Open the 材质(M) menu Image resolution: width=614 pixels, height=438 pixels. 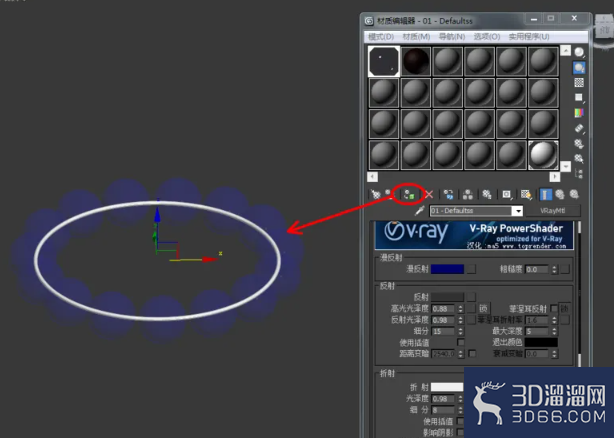(x=416, y=36)
